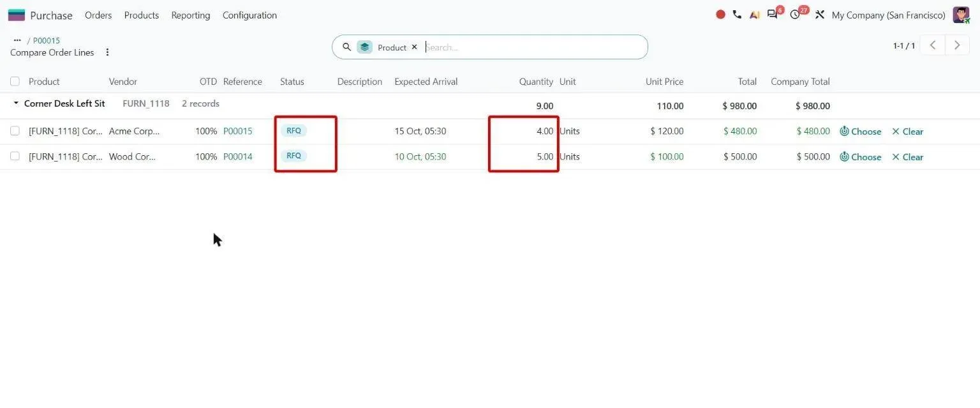
Task: Sort by the Product column header
Action: 44,82
